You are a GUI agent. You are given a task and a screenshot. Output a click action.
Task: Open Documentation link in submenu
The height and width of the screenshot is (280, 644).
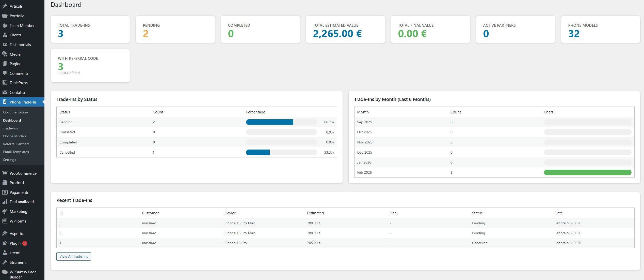(x=15, y=112)
